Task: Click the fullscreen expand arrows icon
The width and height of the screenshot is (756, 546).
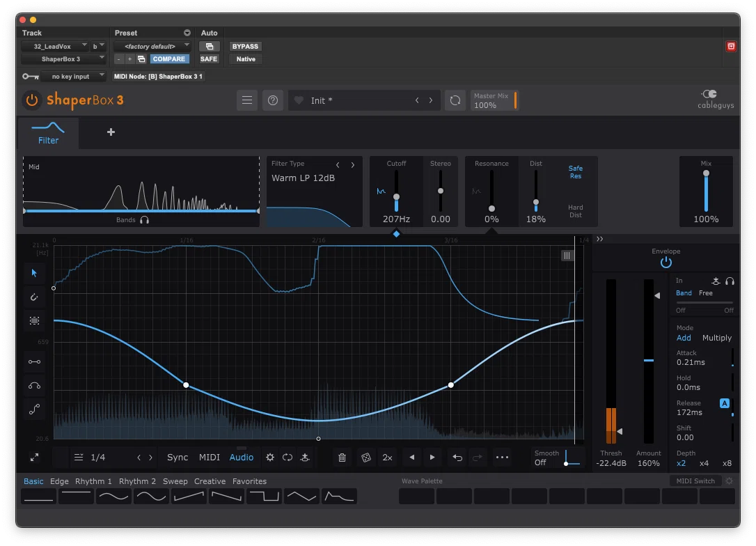Action: (x=34, y=458)
